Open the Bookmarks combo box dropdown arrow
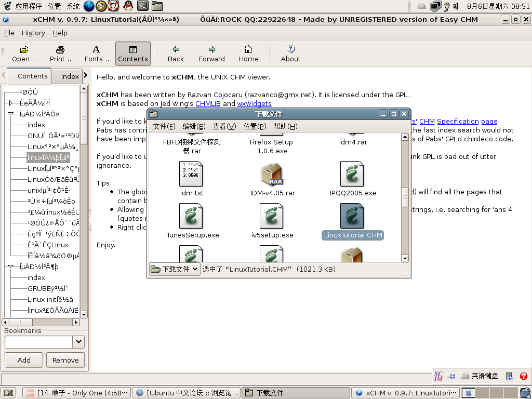 click(79, 342)
